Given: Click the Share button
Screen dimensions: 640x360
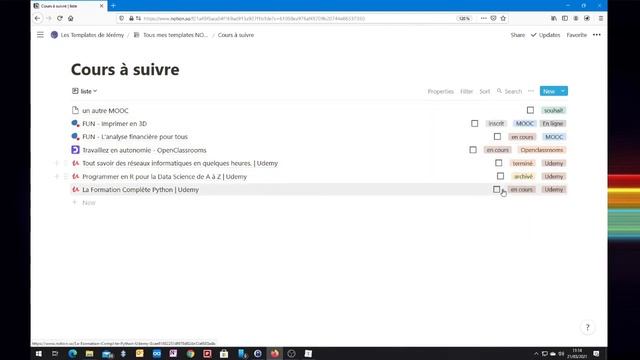Looking at the screenshot, I should (518, 35).
